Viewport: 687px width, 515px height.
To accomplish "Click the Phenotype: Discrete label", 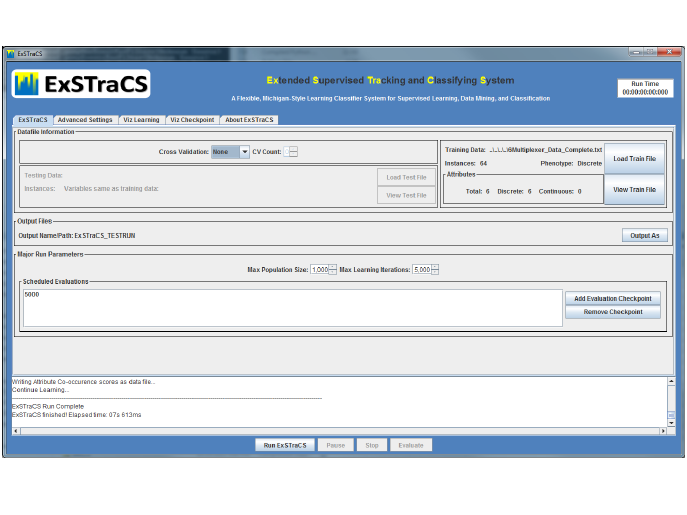I will (571, 163).
